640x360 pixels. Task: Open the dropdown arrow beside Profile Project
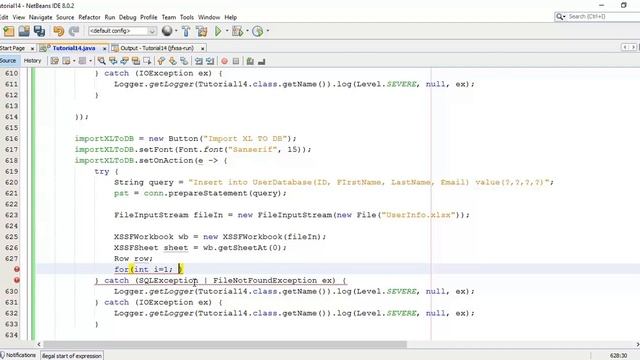point(268,31)
